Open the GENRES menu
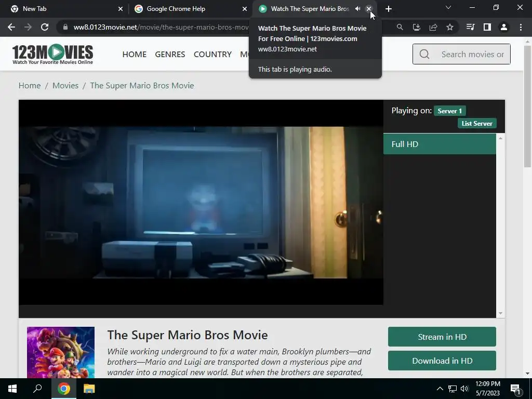This screenshot has width=532, height=399. 170,54
